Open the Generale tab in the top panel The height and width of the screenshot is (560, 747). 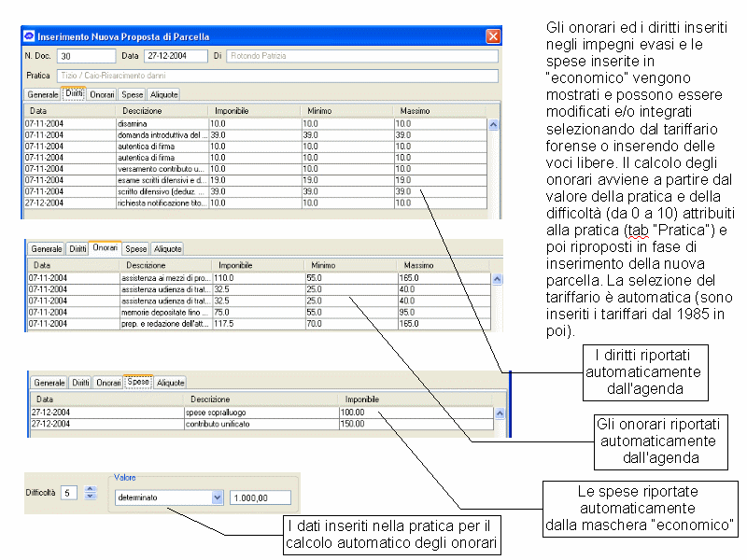42,95
